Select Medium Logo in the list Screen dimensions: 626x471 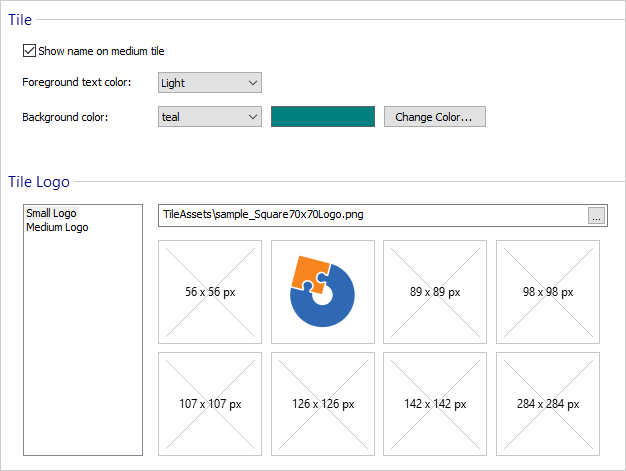pyautogui.click(x=57, y=227)
